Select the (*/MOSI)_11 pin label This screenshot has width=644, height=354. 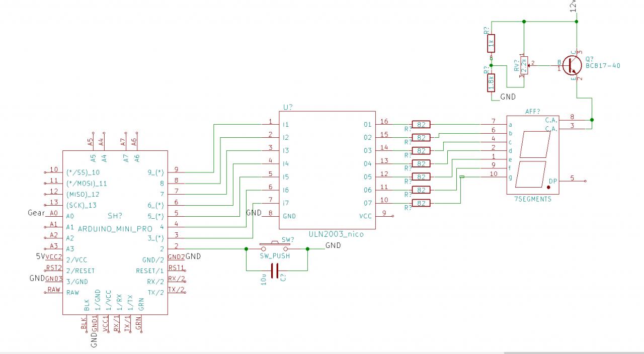click(87, 184)
